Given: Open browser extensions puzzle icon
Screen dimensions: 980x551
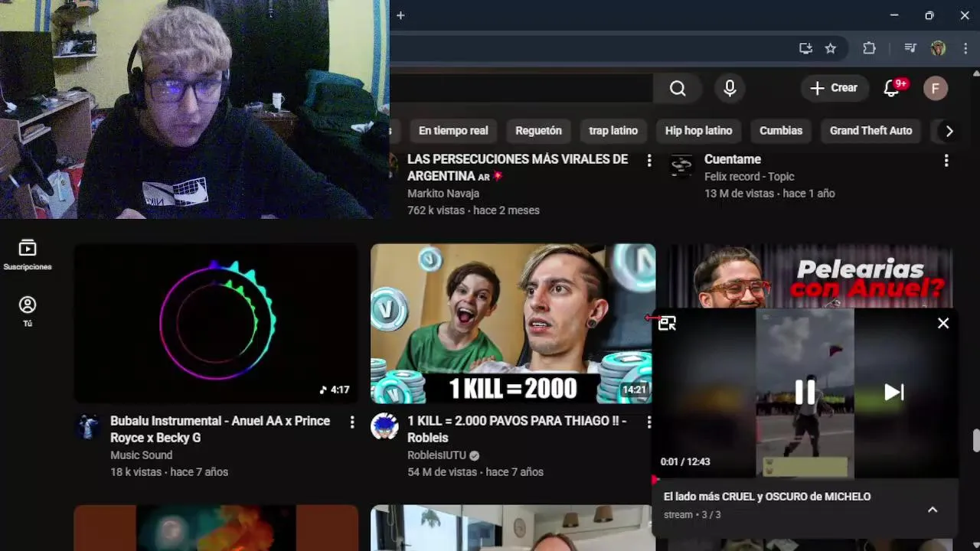Looking at the screenshot, I should (869, 48).
